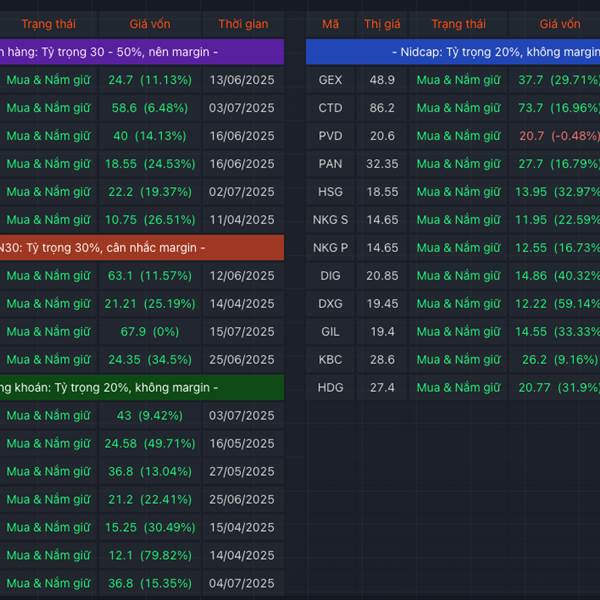Select the date 12/06/2025
The height and width of the screenshot is (600, 600).
click(242, 276)
